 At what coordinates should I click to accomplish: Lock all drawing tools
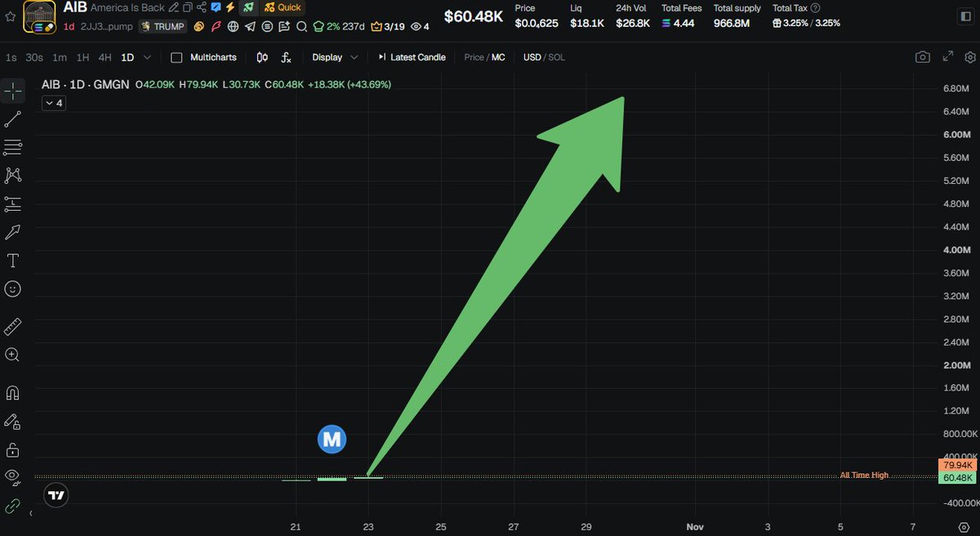[12, 450]
